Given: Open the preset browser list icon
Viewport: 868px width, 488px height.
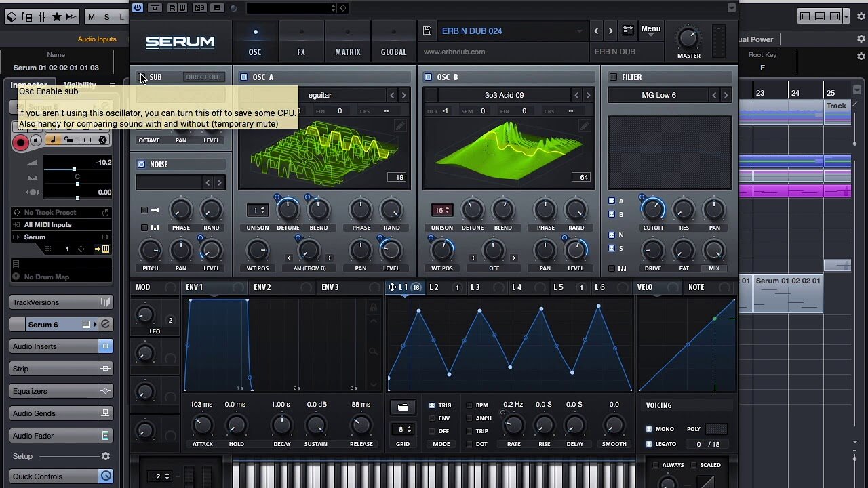Looking at the screenshot, I should [x=628, y=30].
